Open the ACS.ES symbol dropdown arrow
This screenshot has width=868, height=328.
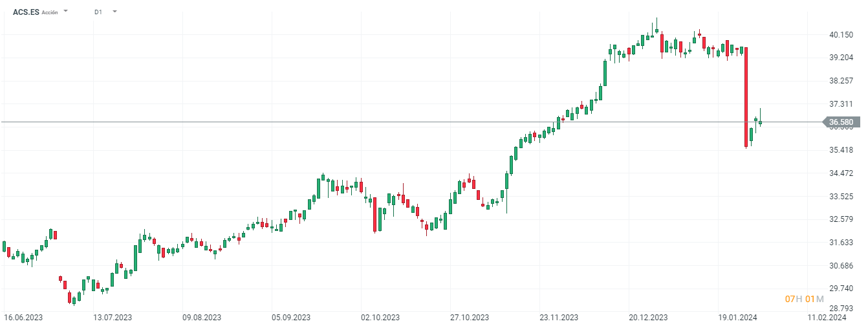click(66, 12)
